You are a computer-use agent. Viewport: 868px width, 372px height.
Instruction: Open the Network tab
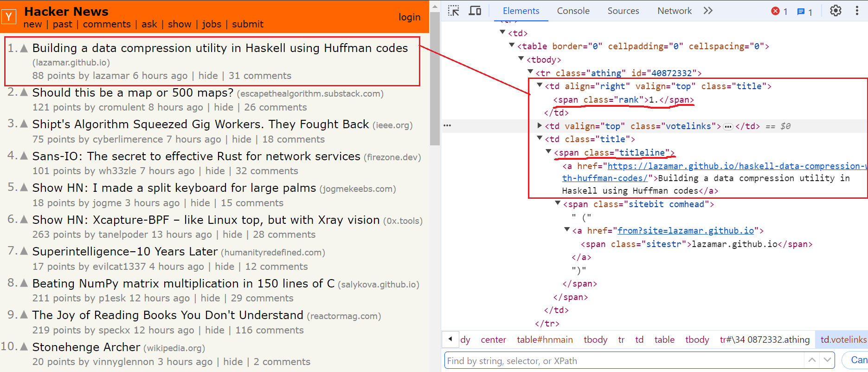pos(674,11)
